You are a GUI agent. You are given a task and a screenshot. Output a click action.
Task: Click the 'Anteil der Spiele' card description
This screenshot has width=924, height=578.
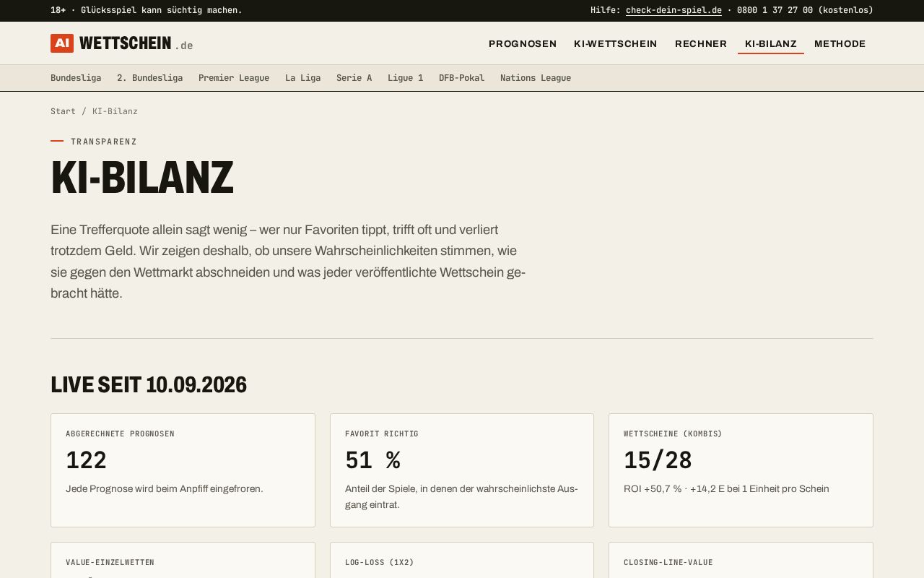tap(461, 497)
